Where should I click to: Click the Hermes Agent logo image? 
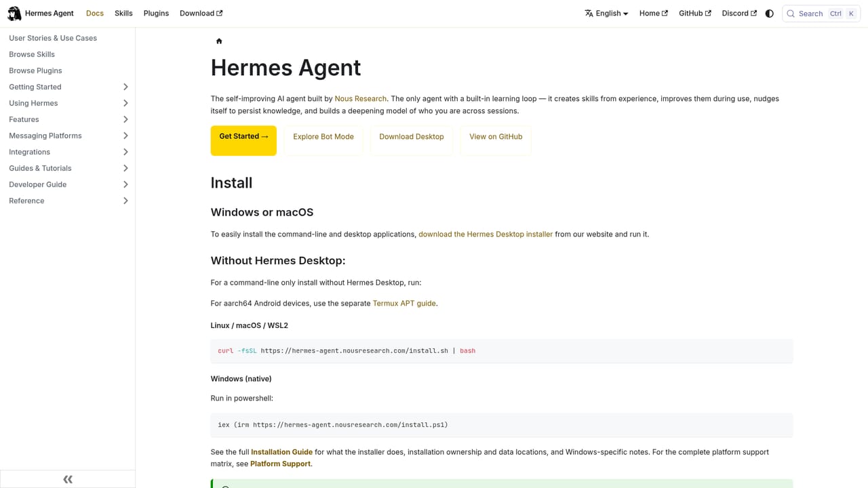tap(14, 14)
